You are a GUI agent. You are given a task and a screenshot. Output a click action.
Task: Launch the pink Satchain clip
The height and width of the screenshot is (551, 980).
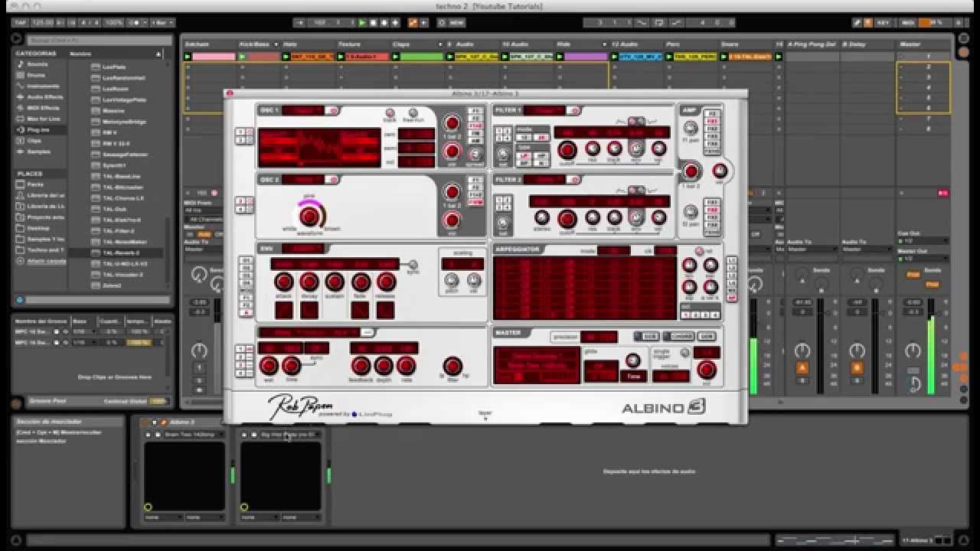point(214,57)
